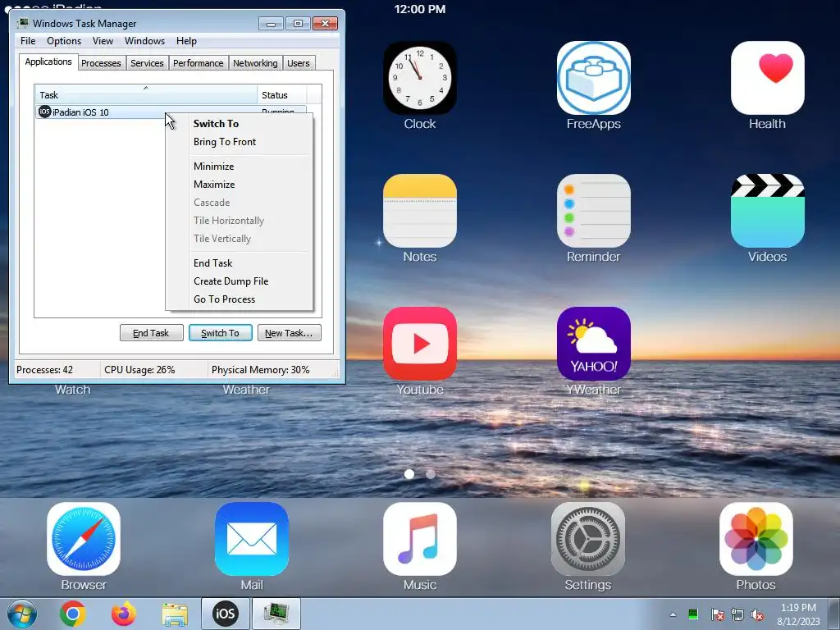Image resolution: width=840 pixels, height=630 pixels.
Task: Launch the FreeApps icon
Action: (x=594, y=78)
